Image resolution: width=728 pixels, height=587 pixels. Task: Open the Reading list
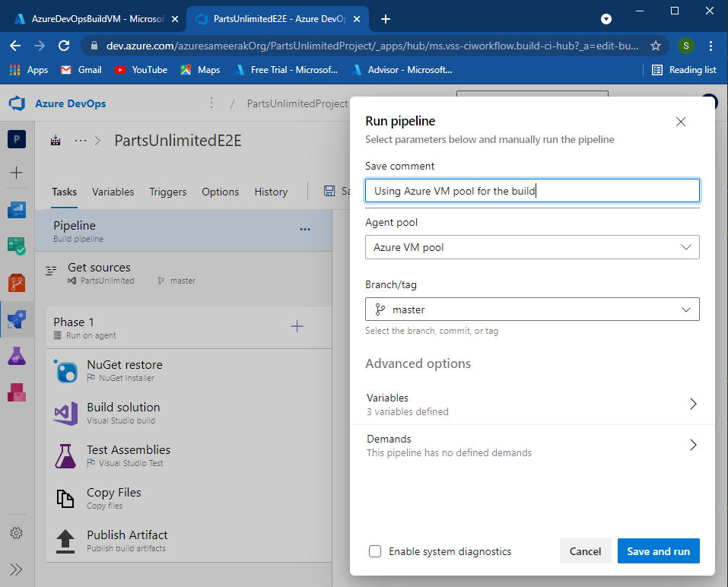[x=684, y=70]
